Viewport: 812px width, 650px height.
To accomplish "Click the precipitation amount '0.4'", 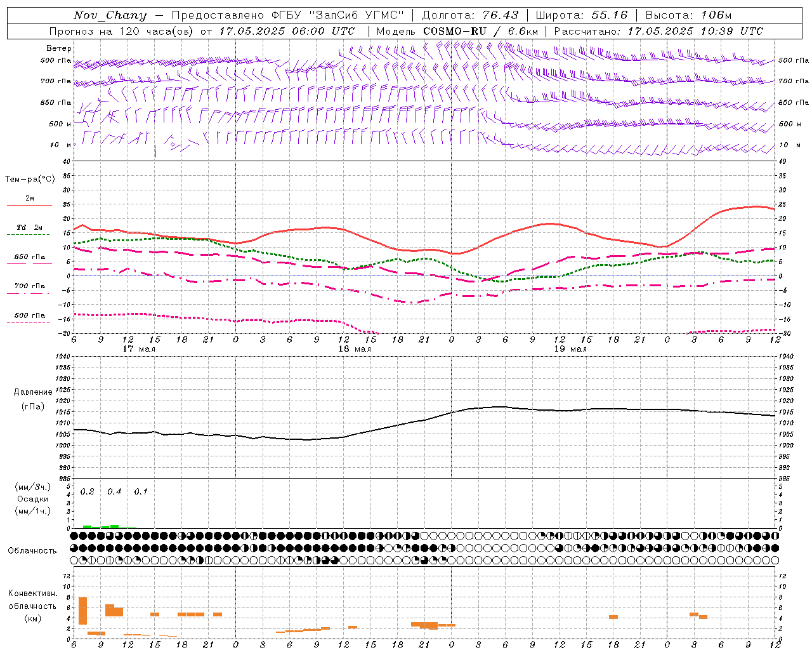I will (114, 492).
